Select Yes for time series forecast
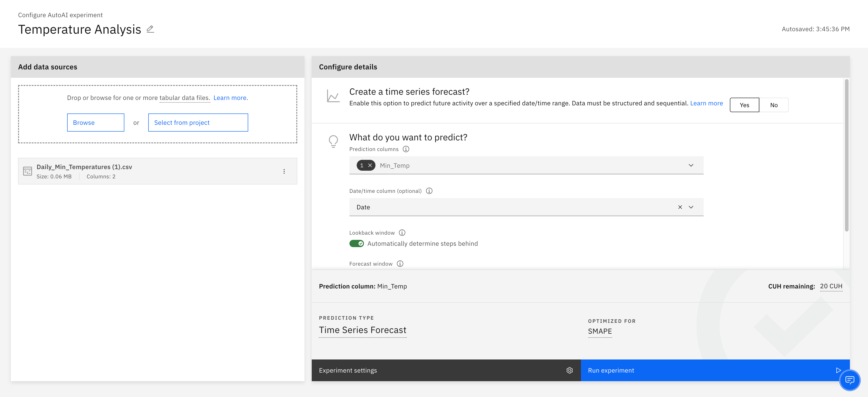Viewport: 868px width, 397px height. pyautogui.click(x=744, y=105)
